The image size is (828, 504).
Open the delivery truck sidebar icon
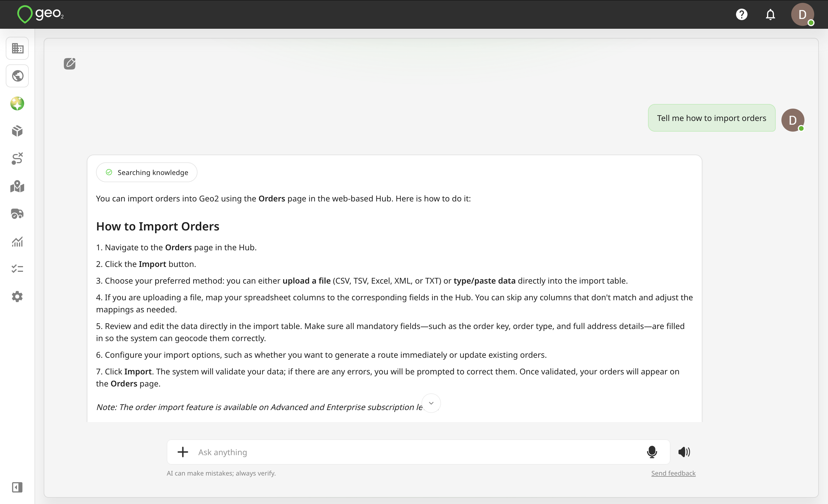17,214
